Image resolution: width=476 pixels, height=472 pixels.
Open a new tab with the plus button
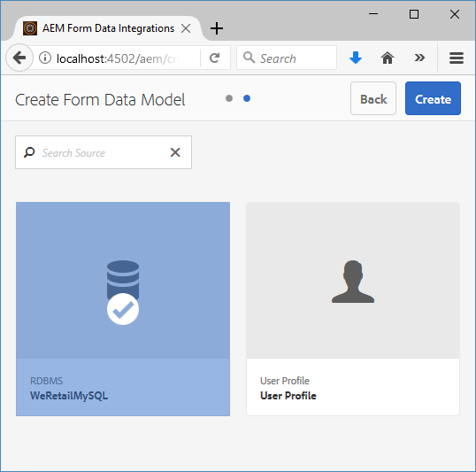point(217,28)
